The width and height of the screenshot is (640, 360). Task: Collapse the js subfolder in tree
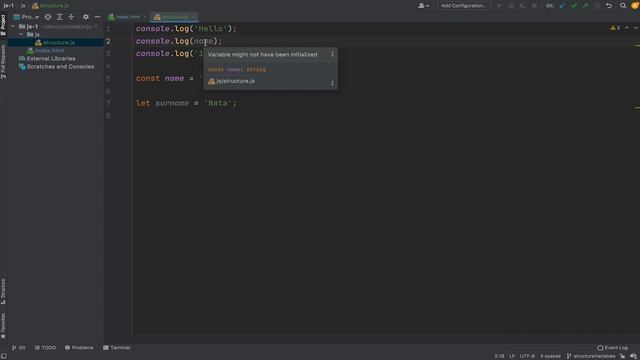click(x=21, y=35)
